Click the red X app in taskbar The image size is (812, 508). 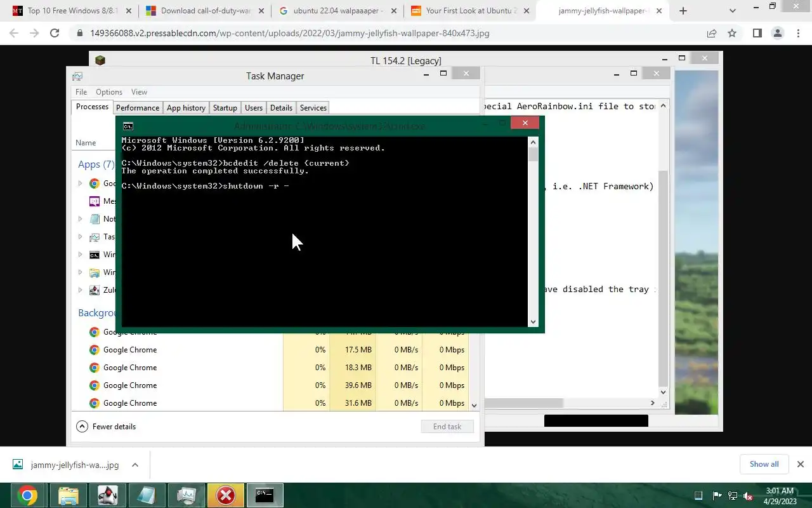coord(225,495)
